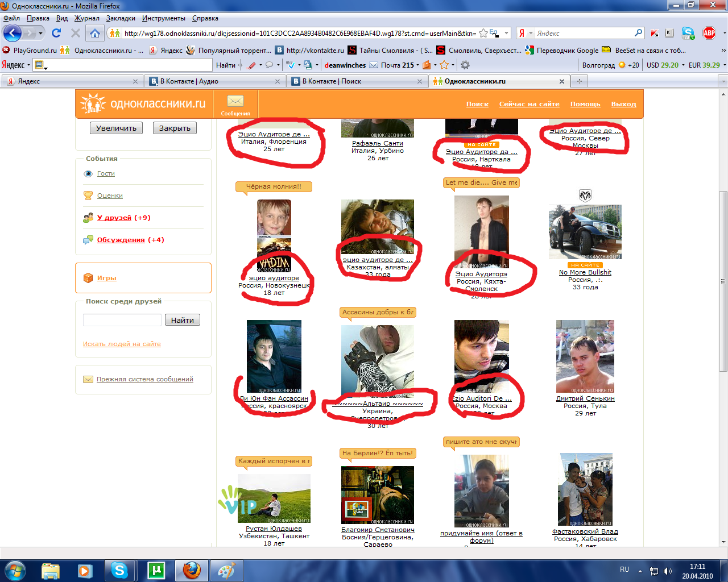The width and height of the screenshot is (728, 582).
Task: Switch to uTorrent in the taskbar
Action: click(x=155, y=570)
